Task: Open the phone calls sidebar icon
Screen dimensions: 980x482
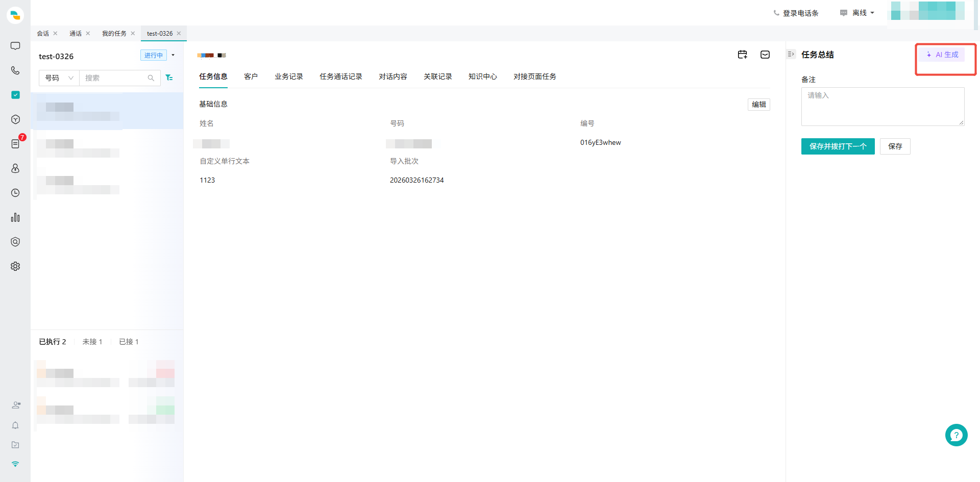Action: pyautogui.click(x=15, y=70)
